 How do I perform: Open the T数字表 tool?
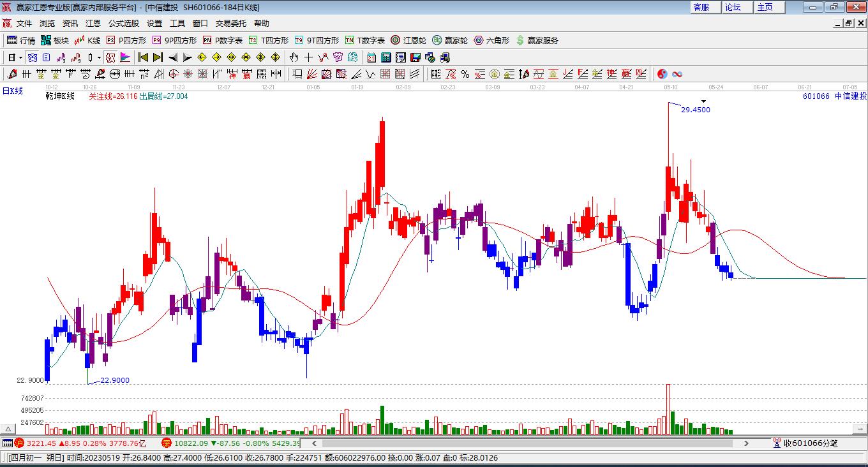coord(365,40)
